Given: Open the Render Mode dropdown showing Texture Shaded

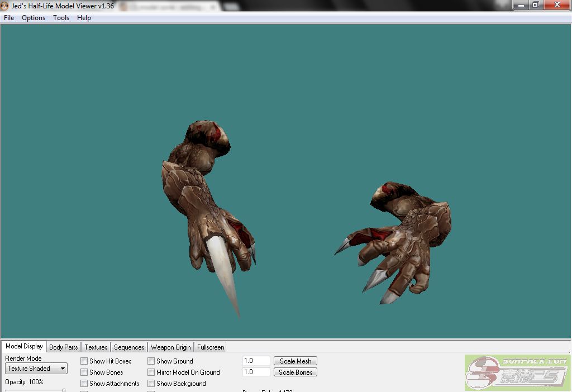Looking at the screenshot, I should coord(36,369).
